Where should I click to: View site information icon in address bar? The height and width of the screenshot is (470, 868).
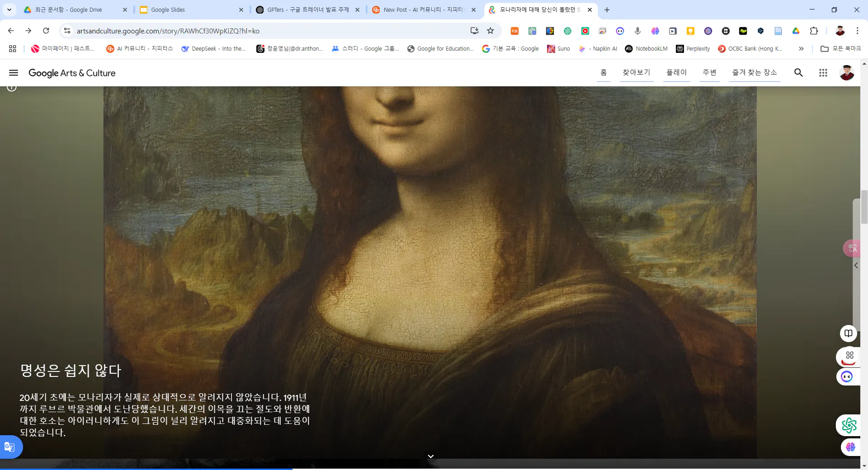(67, 31)
